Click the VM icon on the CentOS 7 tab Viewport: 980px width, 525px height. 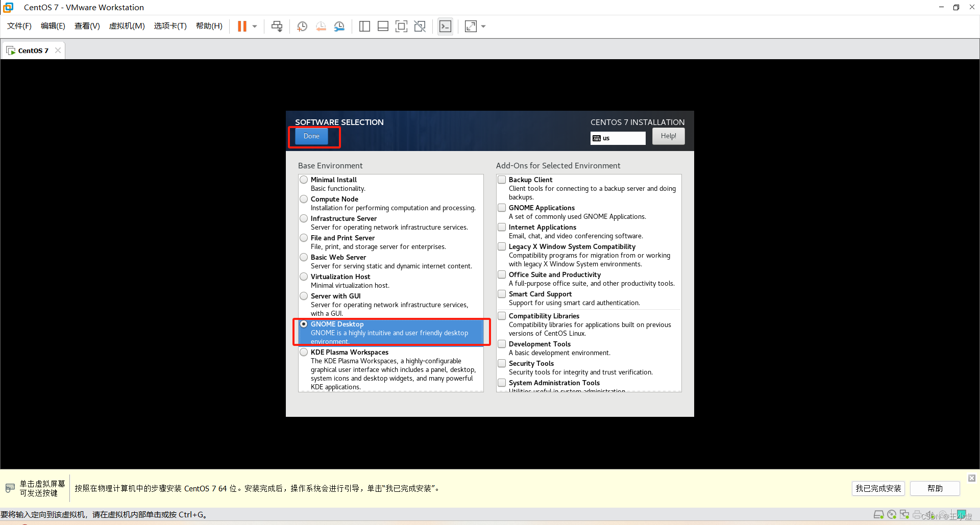[x=11, y=51]
